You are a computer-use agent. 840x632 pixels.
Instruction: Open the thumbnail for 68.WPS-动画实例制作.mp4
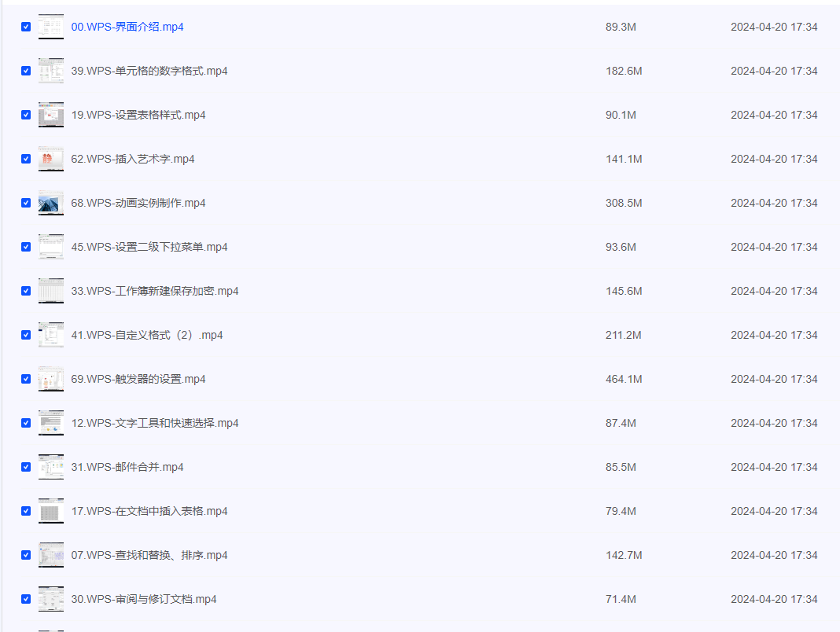(x=51, y=203)
